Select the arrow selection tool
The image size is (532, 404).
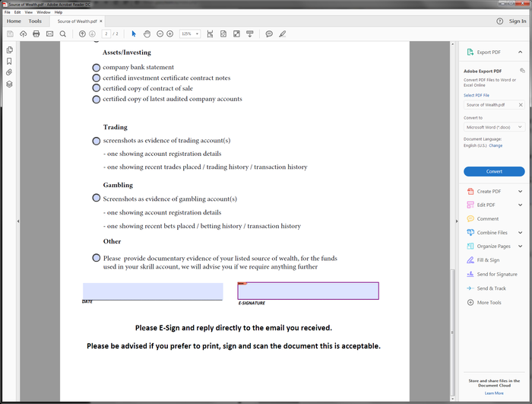(134, 34)
